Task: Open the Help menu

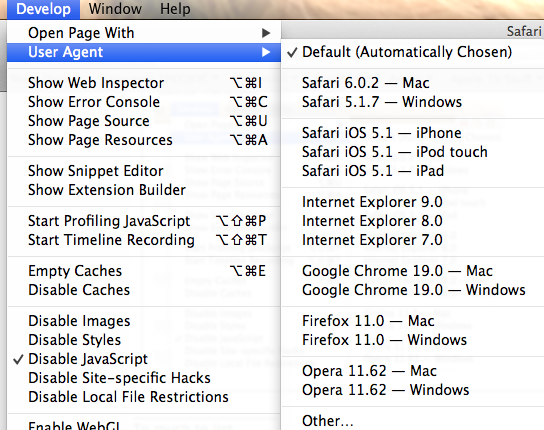Action: pyautogui.click(x=175, y=9)
